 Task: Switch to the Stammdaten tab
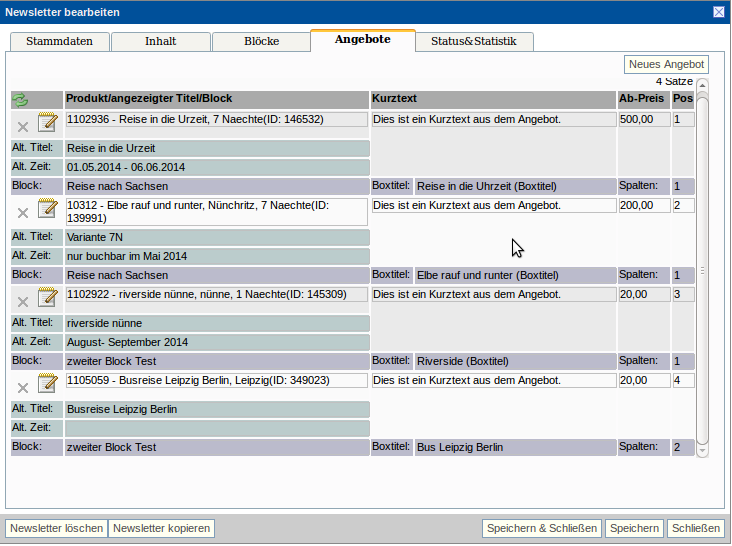tap(59, 42)
